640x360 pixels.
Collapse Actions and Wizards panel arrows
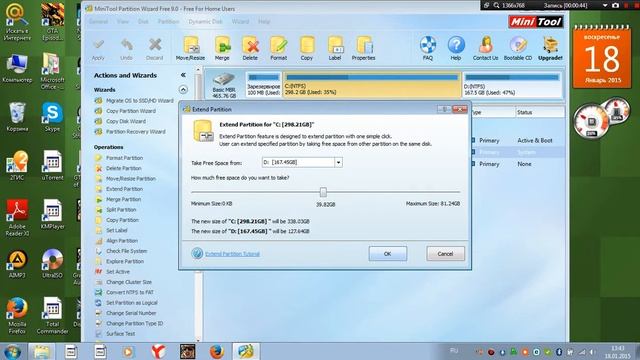coord(183,75)
